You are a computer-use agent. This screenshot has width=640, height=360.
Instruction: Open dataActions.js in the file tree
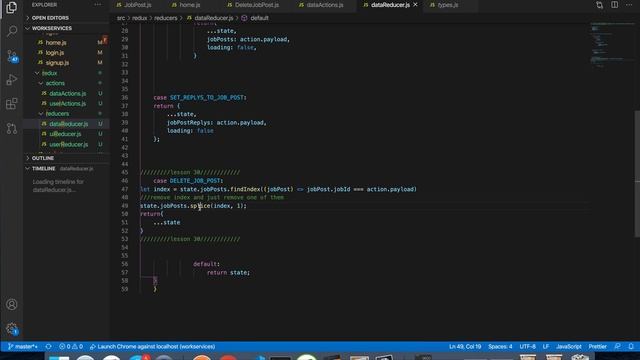coord(67,93)
